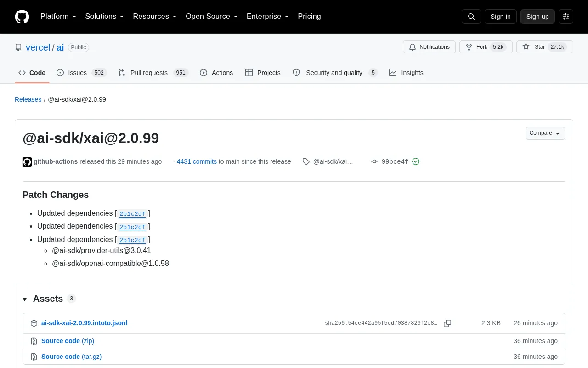
Task: Download ai-sdk-xai-2.0.99.intoto.jsonl asset
Action: click(x=84, y=323)
